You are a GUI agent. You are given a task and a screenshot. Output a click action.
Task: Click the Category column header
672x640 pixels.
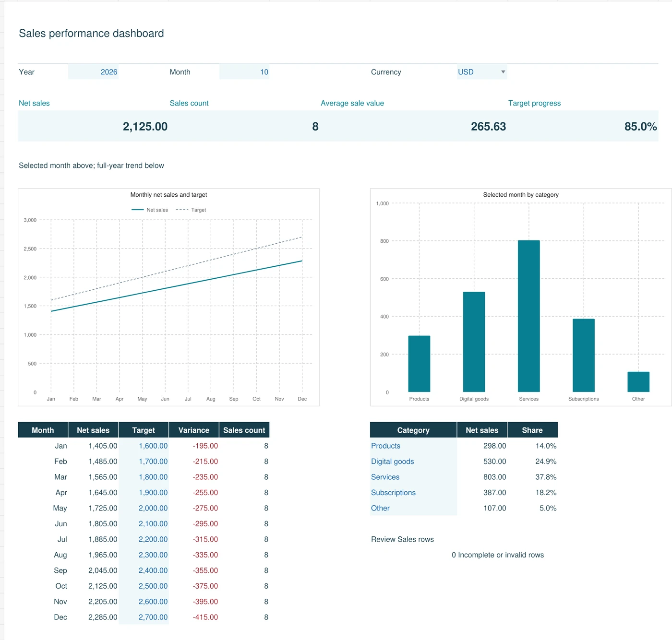click(x=413, y=430)
